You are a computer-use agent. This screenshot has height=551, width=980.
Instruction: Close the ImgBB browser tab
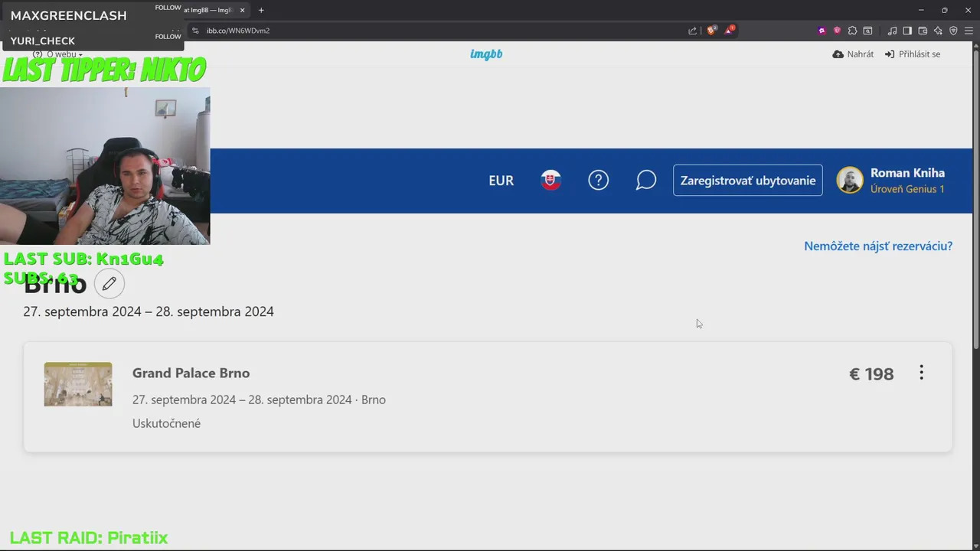(x=241, y=10)
